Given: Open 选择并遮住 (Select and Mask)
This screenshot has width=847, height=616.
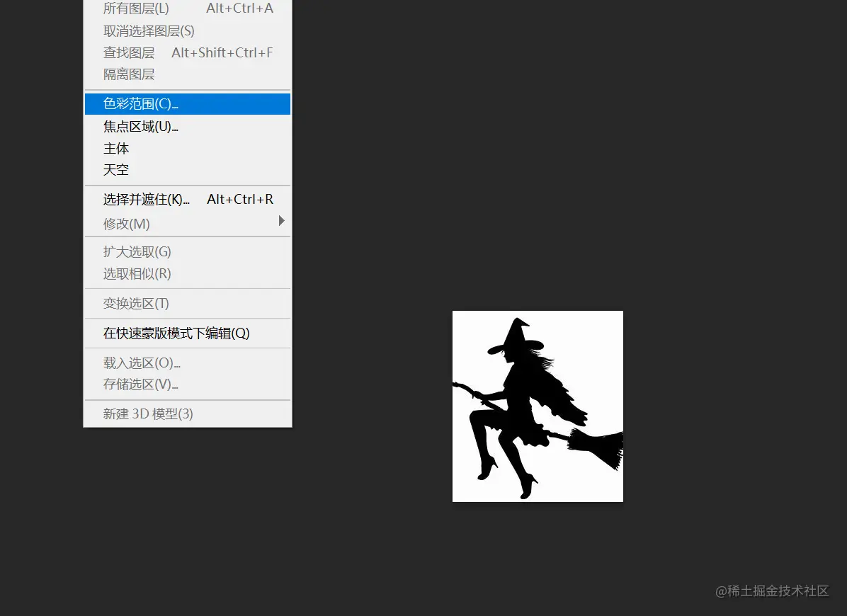Looking at the screenshot, I should tap(147, 199).
